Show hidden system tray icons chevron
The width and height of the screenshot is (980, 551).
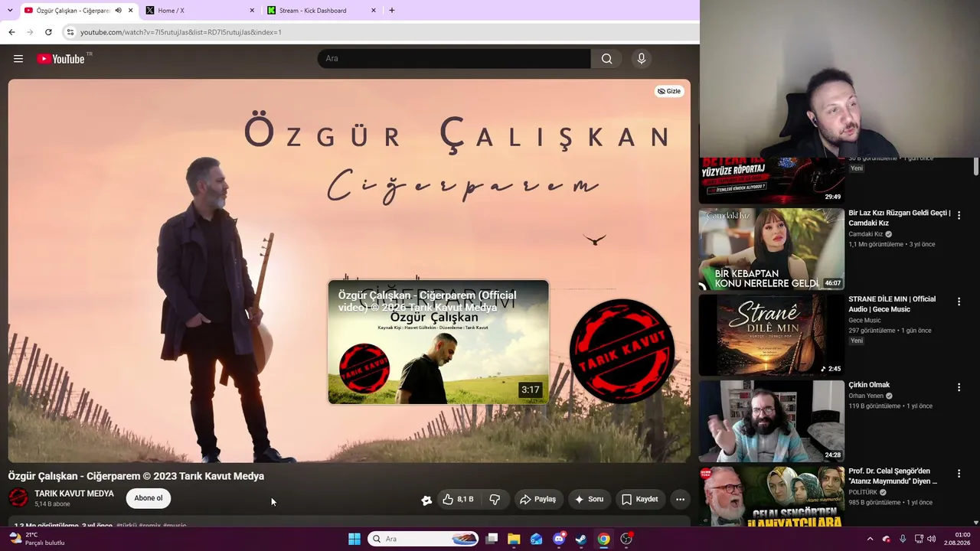870,539
